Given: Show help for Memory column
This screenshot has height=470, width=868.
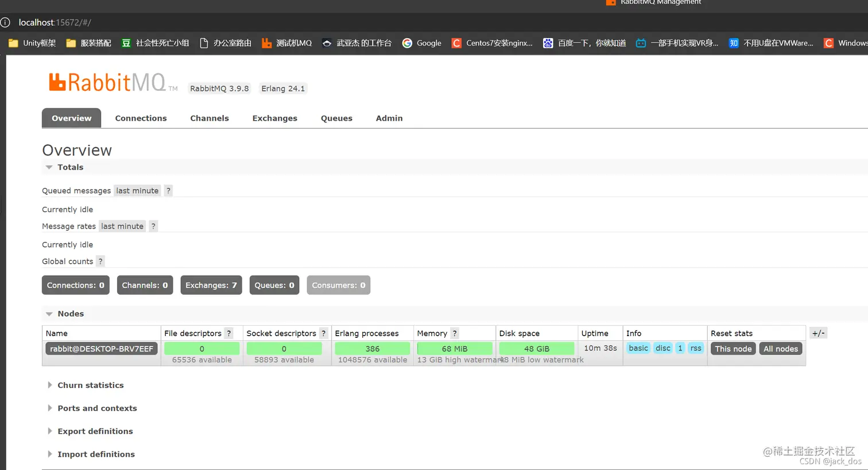Looking at the screenshot, I should coord(455,333).
